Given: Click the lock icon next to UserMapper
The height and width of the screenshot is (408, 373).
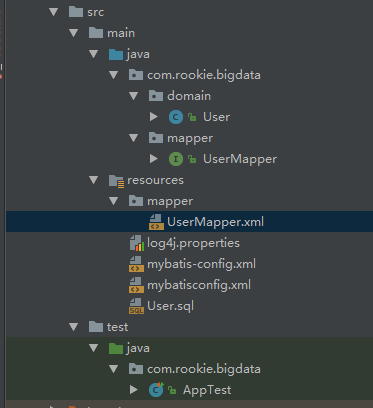Looking at the screenshot, I should 192,159.
